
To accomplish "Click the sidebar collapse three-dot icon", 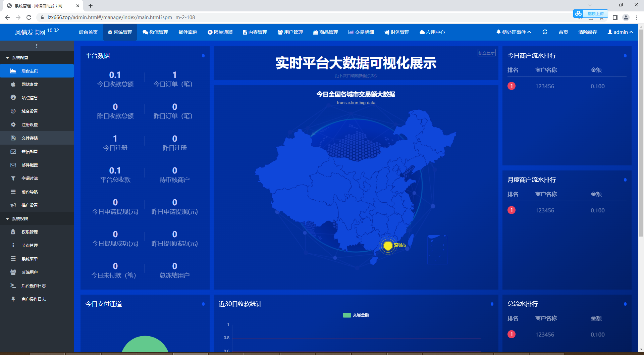I will 37,46.
